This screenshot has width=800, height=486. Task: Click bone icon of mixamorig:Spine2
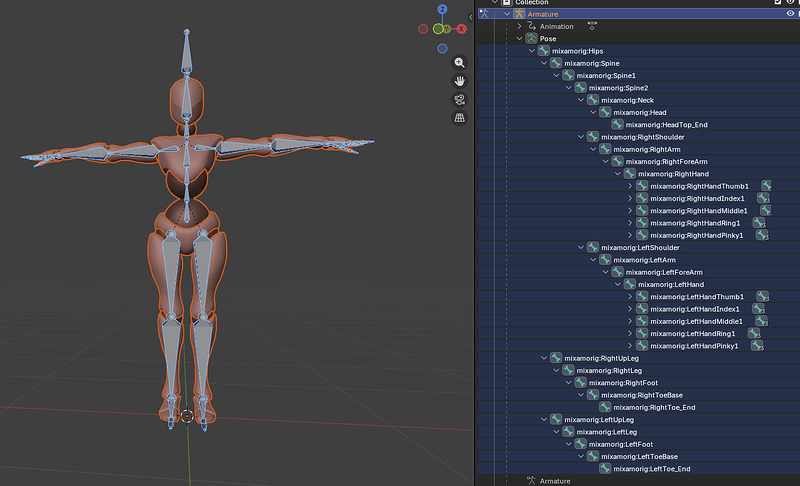pos(581,87)
